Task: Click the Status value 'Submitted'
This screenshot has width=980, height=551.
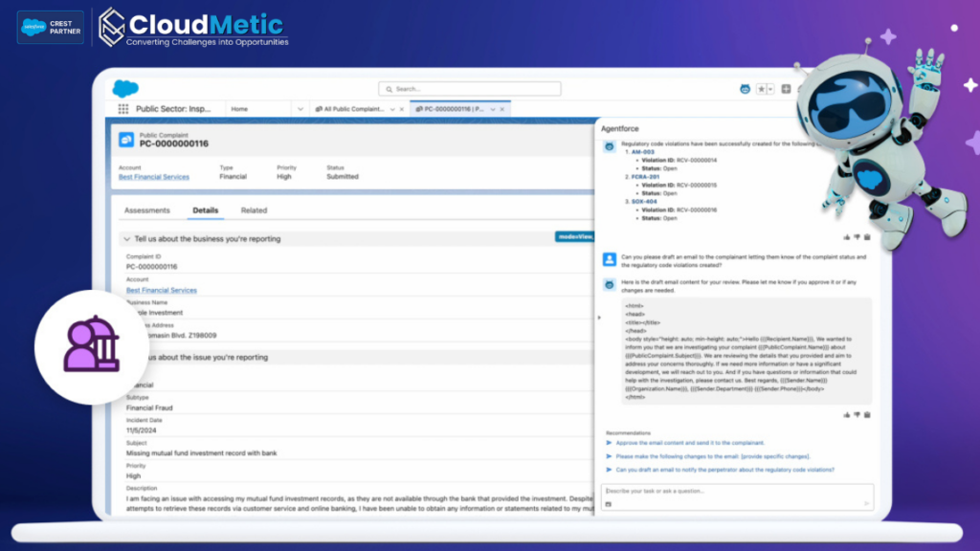Action: (x=343, y=177)
